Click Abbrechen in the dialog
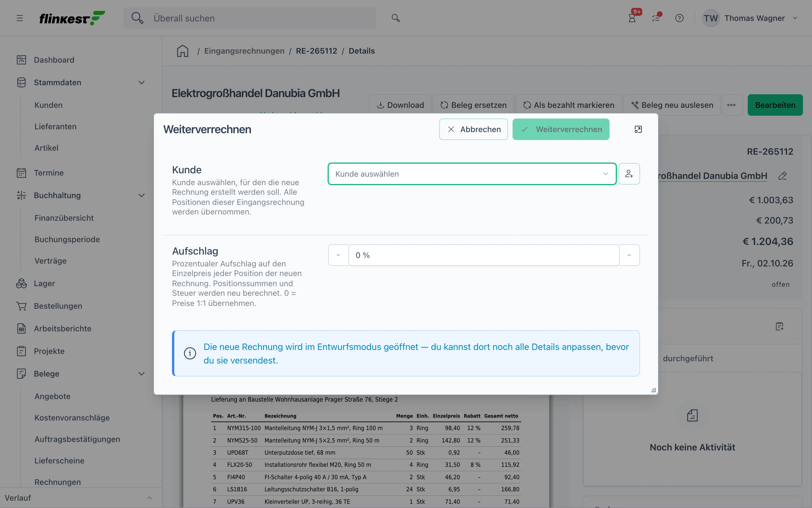This screenshot has height=508, width=812. (473, 129)
